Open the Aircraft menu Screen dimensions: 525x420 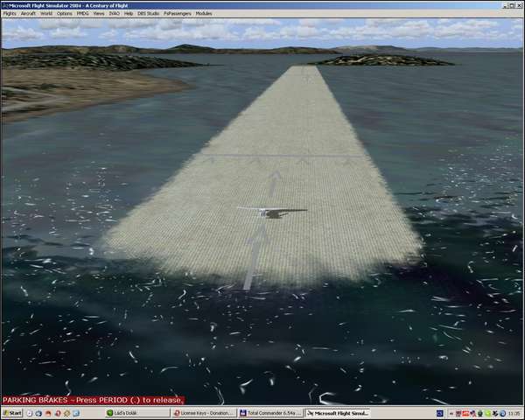(x=28, y=13)
